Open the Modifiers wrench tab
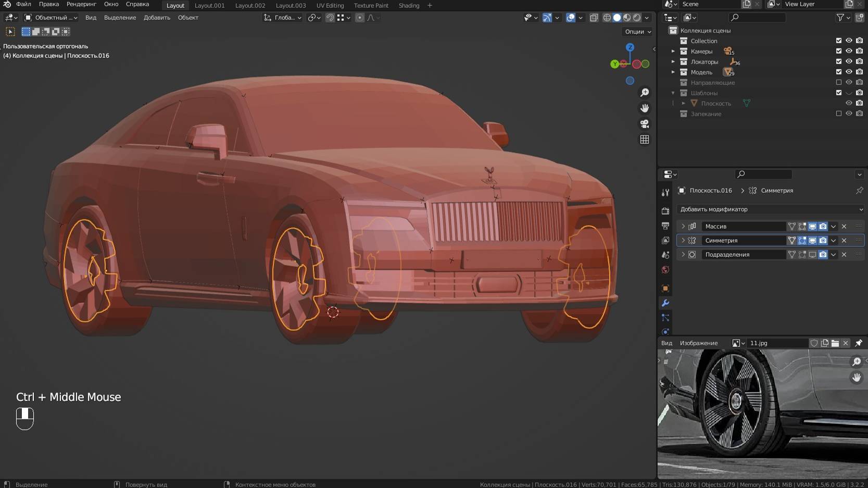Screen dimensions: 868x488 point(665,303)
